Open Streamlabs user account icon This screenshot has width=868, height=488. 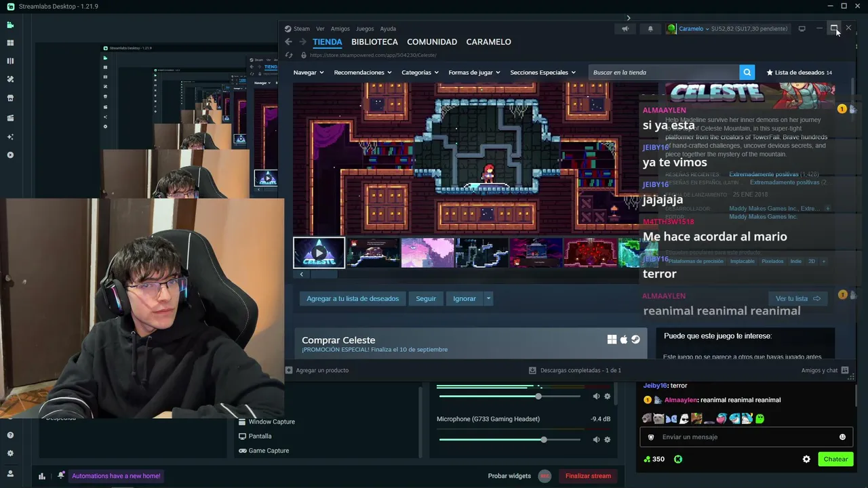tap(10, 474)
